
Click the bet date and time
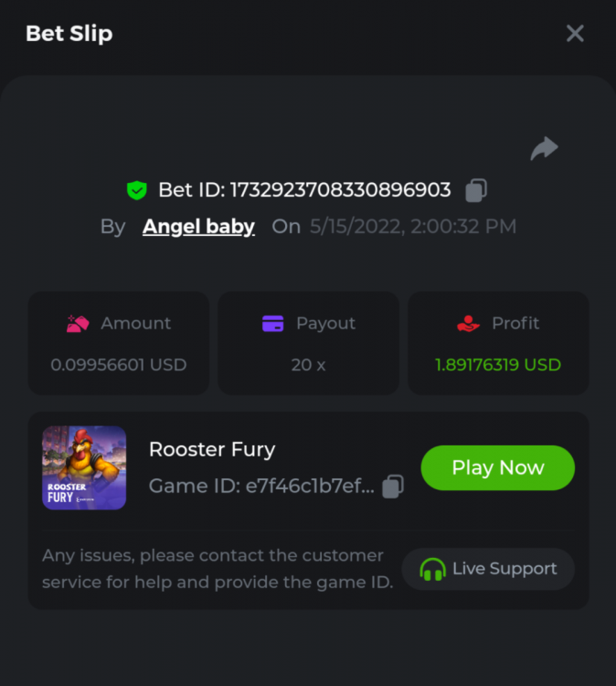click(x=413, y=227)
